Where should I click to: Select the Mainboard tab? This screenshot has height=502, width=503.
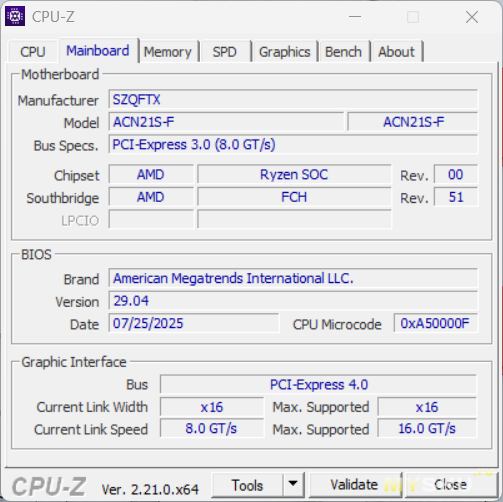[98, 50]
